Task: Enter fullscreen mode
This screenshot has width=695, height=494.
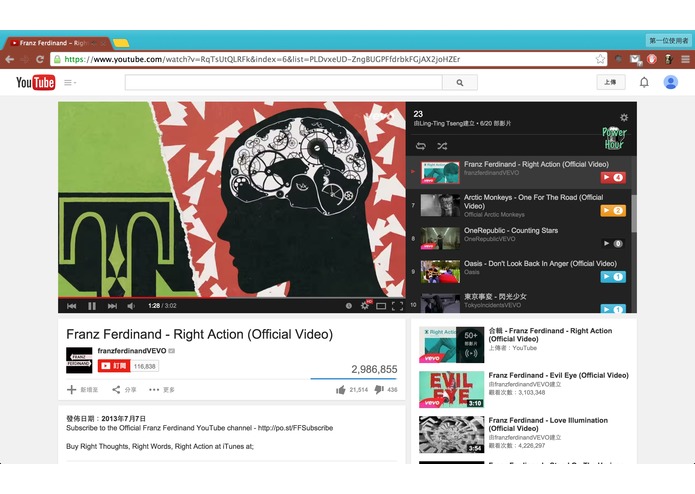Action: [x=397, y=306]
